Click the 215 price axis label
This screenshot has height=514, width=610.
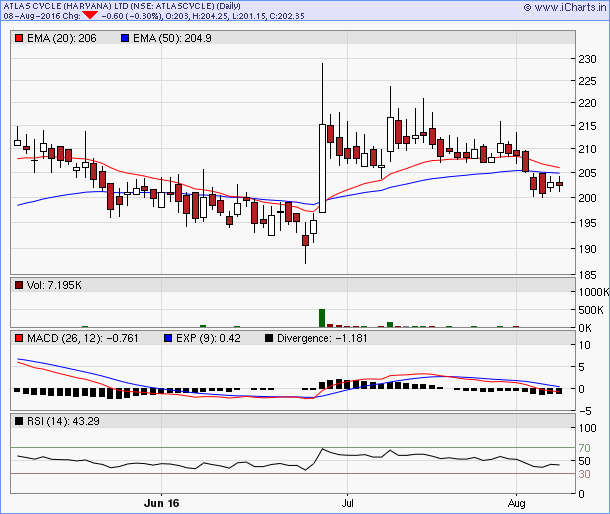[x=587, y=126]
